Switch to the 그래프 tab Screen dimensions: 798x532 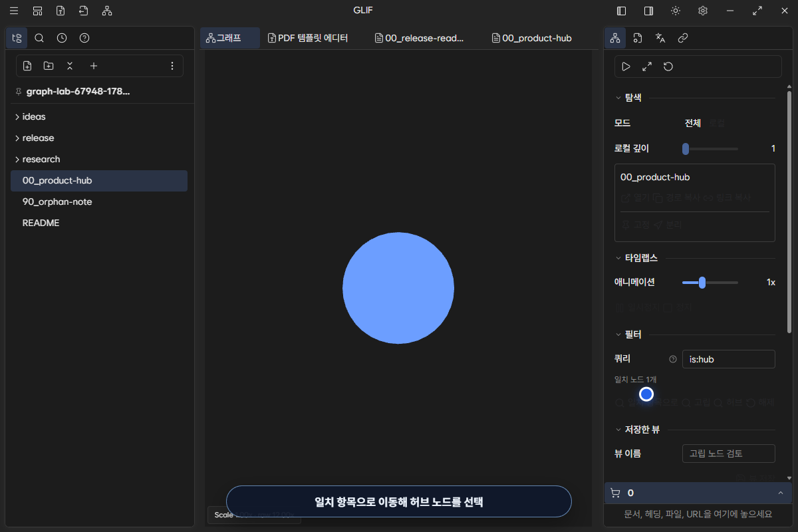(230, 38)
